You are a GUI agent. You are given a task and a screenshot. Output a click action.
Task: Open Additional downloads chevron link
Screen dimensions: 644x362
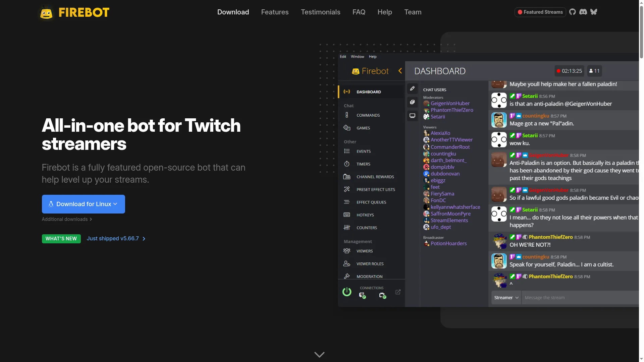(67, 219)
